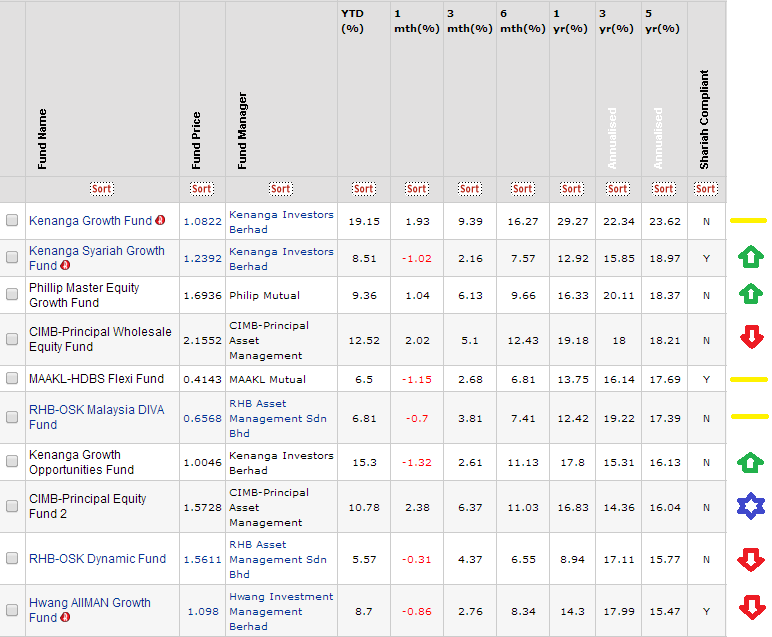Sort by Fund Manager column

pyautogui.click(x=281, y=189)
